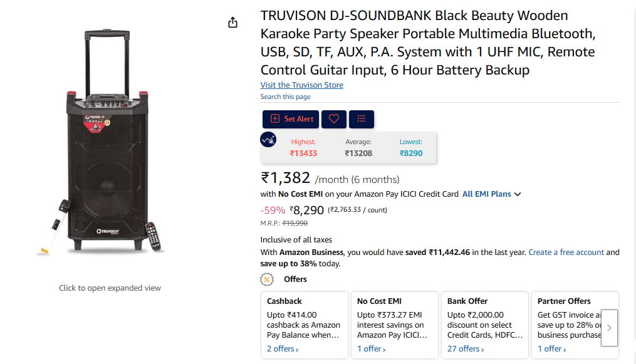Click the share icon above product image
This screenshot has height=364, width=636.
click(233, 23)
